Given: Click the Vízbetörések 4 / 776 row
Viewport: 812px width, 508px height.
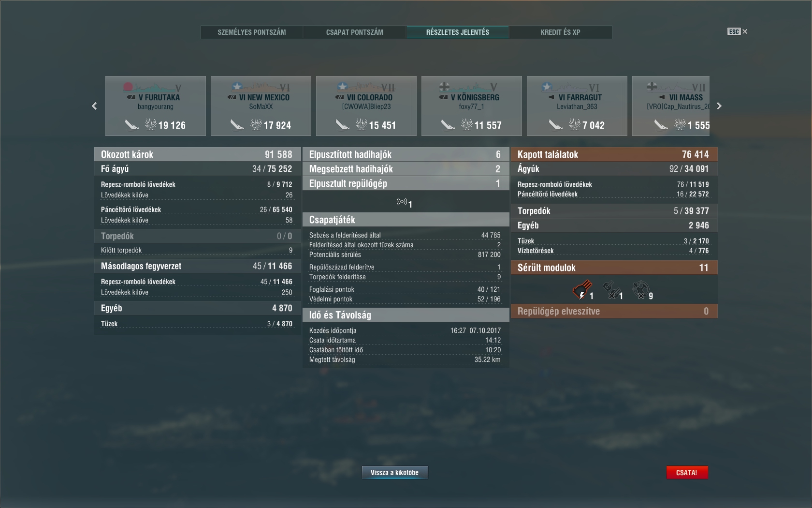Looking at the screenshot, I should tap(613, 251).
